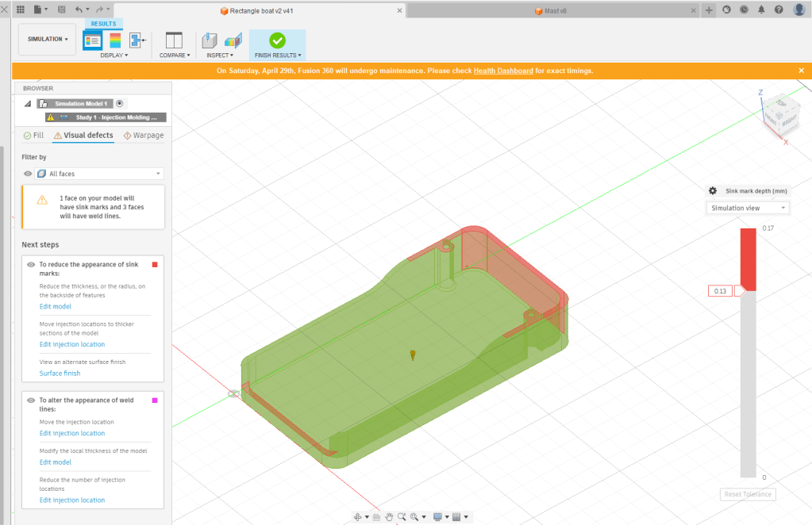Open the SIMULATION workspace dropdown
The image size is (812, 525).
(47, 39)
